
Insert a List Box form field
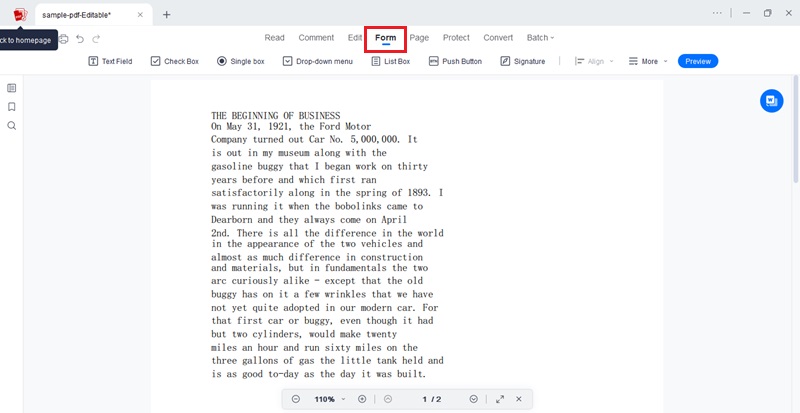390,61
